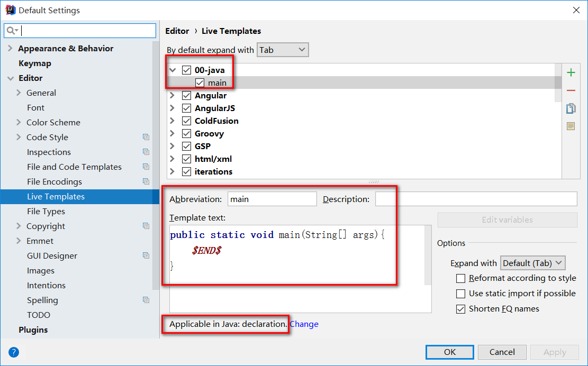Select the Live Templates settings item
This screenshot has height=366, width=588.
pos(80,197)
